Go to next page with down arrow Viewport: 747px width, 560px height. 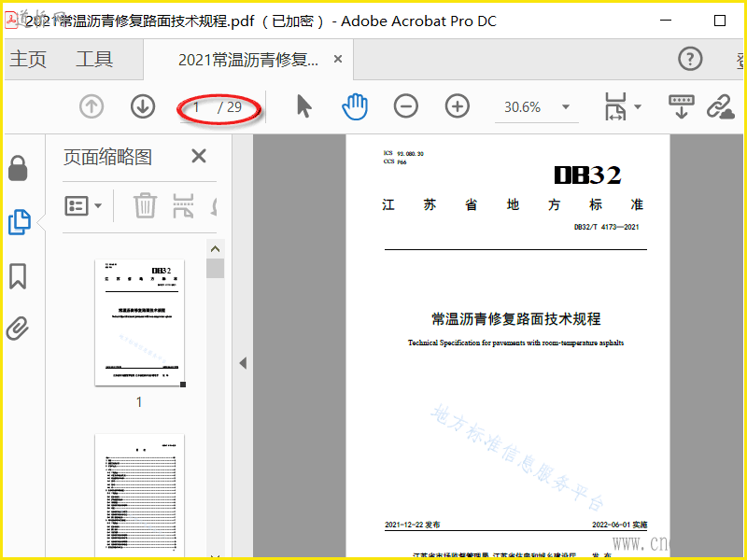click(143, 106)
